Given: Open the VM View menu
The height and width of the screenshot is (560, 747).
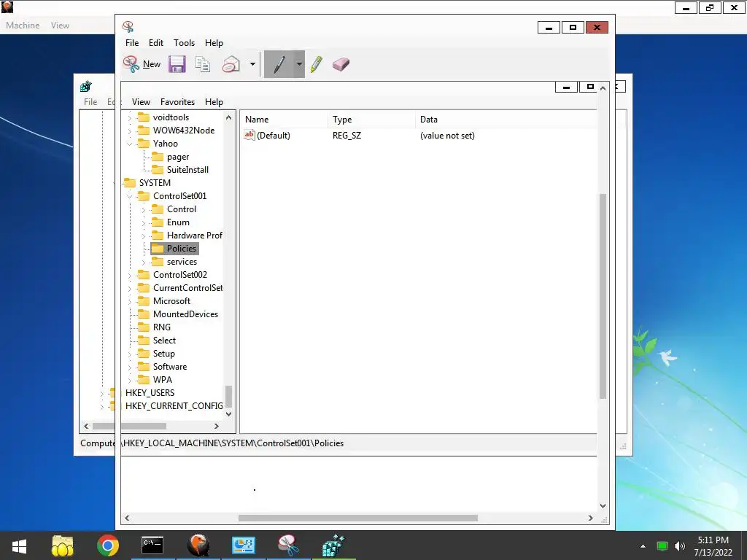Looking at the screenshot, I should (60, 26).
